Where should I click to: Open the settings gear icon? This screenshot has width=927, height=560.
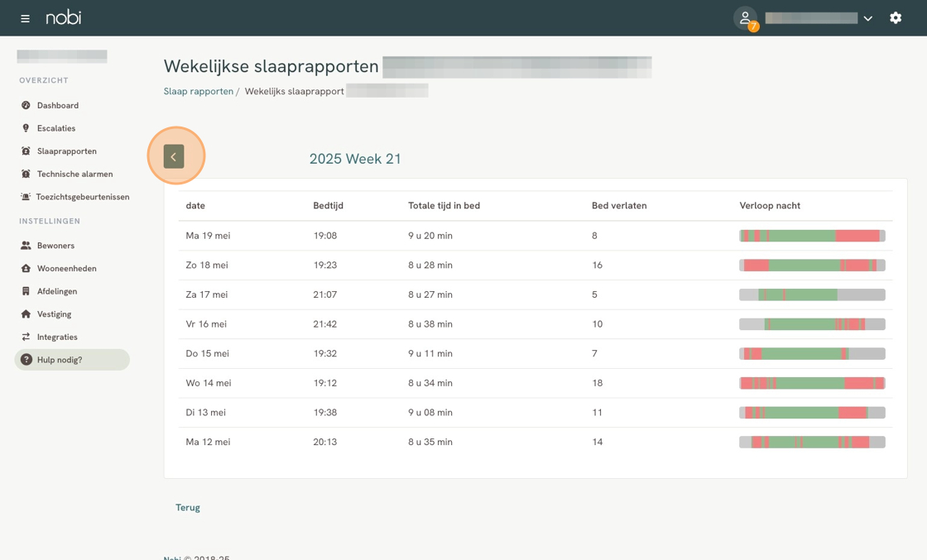[896, 18]
